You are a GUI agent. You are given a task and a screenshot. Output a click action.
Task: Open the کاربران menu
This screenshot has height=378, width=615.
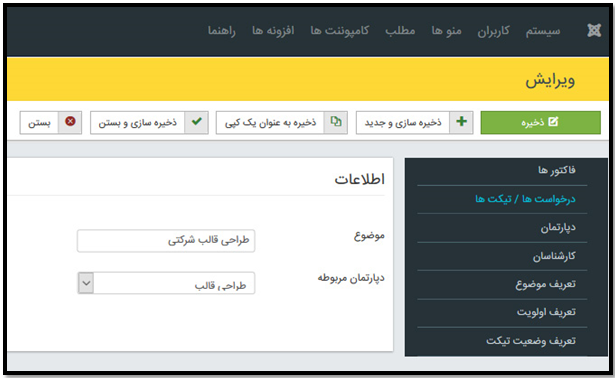click(x=493, y=31)
